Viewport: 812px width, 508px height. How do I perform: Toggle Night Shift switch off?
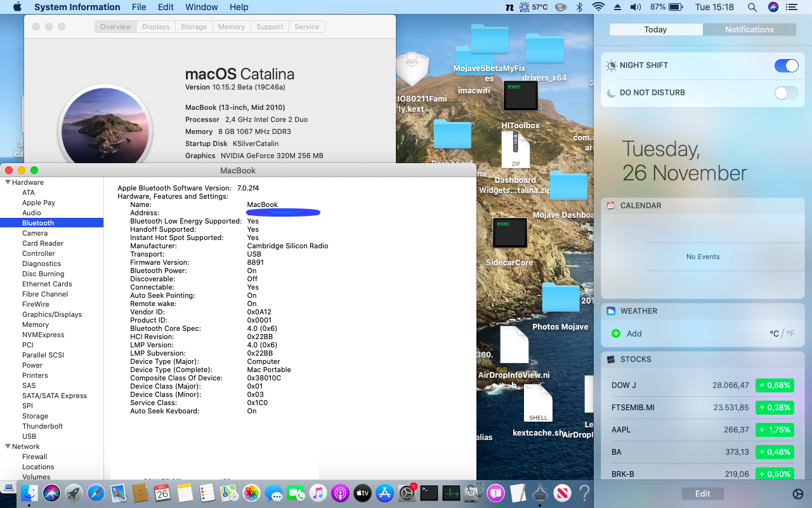[x=786, y=65]
